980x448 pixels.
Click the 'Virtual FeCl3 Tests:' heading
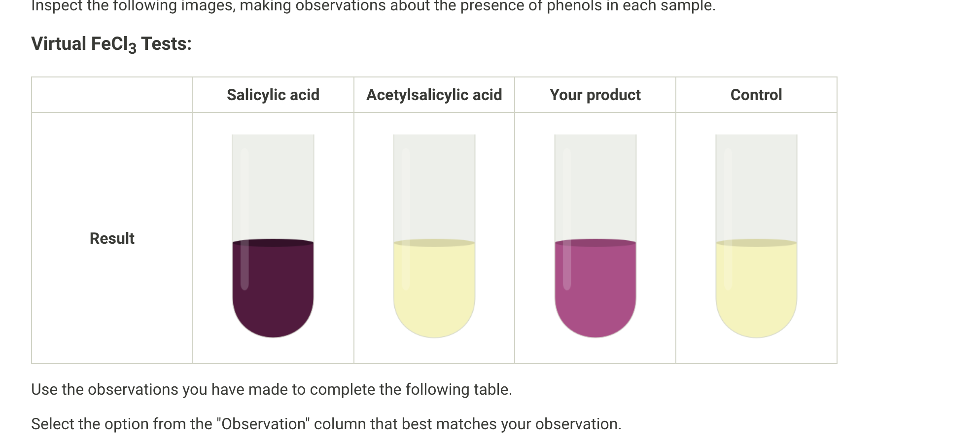click(111, 44)
